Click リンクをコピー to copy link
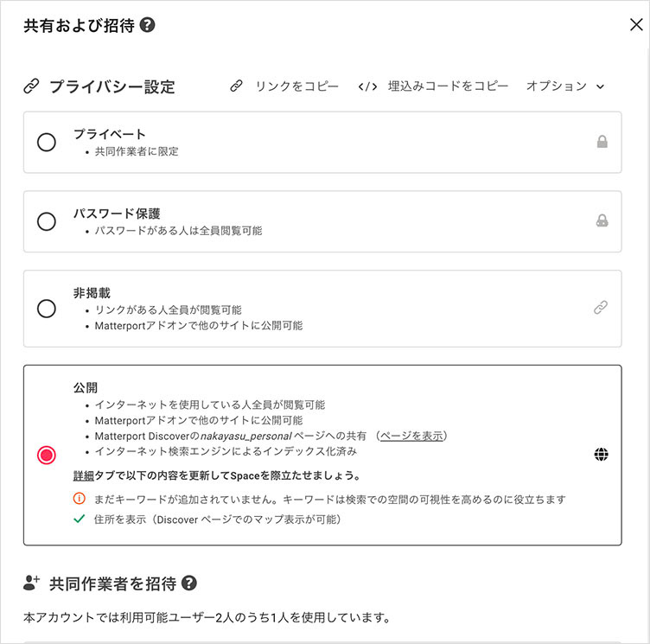 click(284, 86)
